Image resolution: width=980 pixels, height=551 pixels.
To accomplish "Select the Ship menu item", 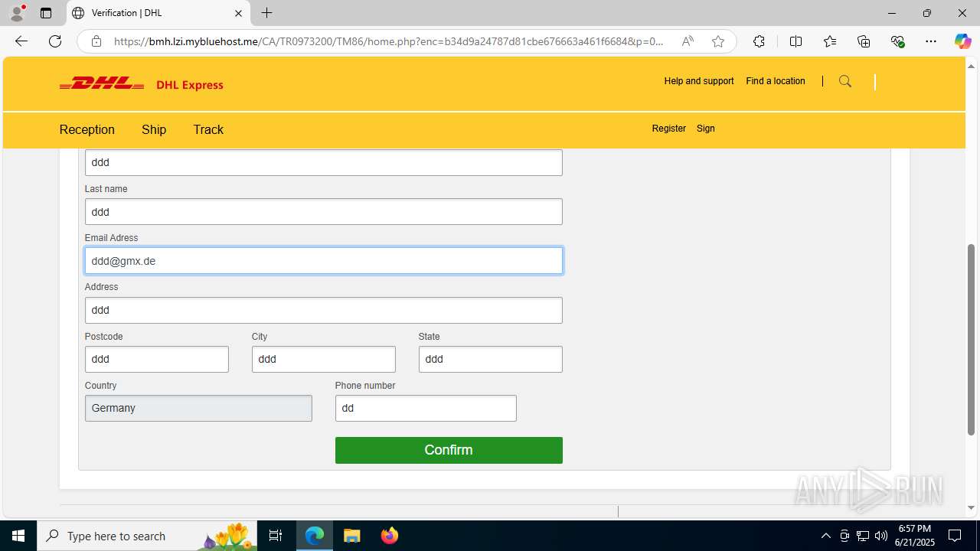I will point(154,129).
